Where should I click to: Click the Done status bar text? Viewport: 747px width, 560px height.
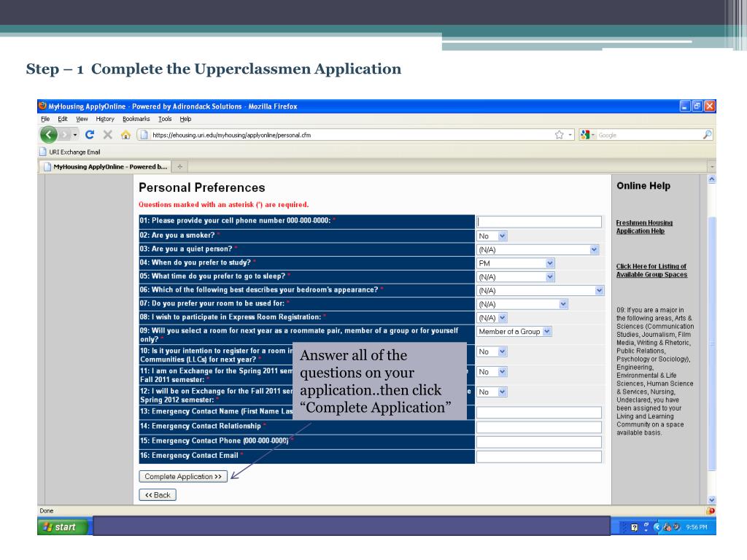pyautogui.click(x=47, y=510)
